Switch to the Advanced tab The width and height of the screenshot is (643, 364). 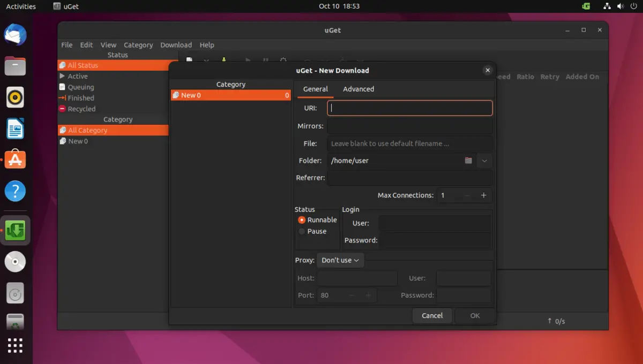tap(358, 89)
